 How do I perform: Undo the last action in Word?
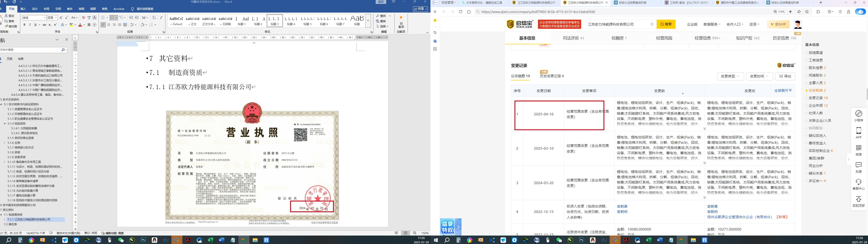click(x=5, y=2)
